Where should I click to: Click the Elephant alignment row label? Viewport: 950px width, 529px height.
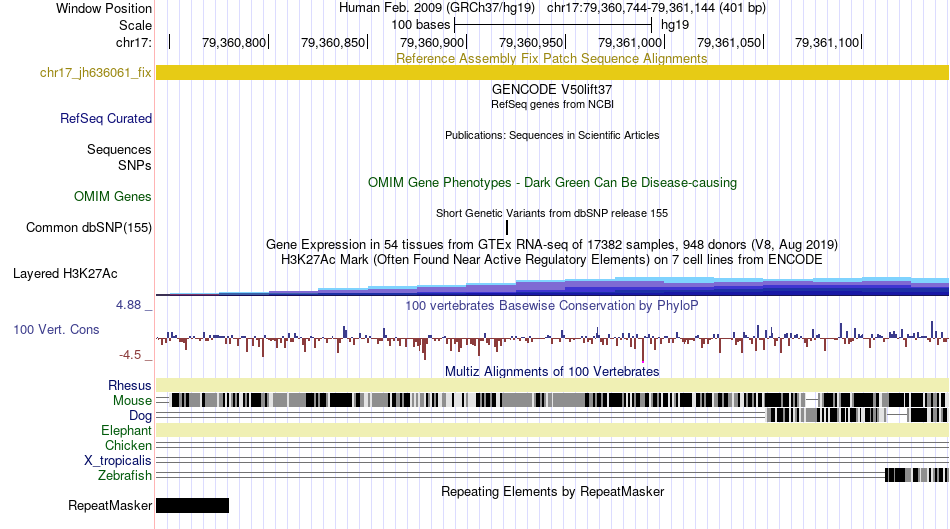126,430
